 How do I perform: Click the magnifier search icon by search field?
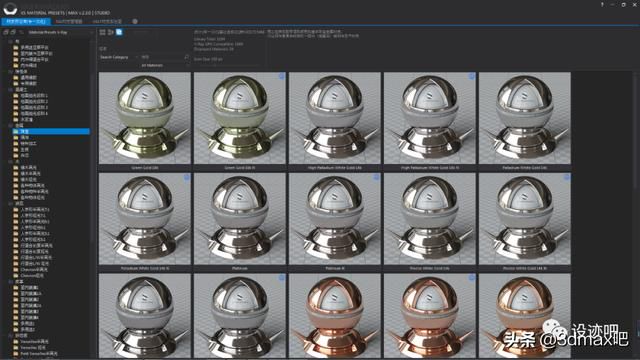coord(187,57)
